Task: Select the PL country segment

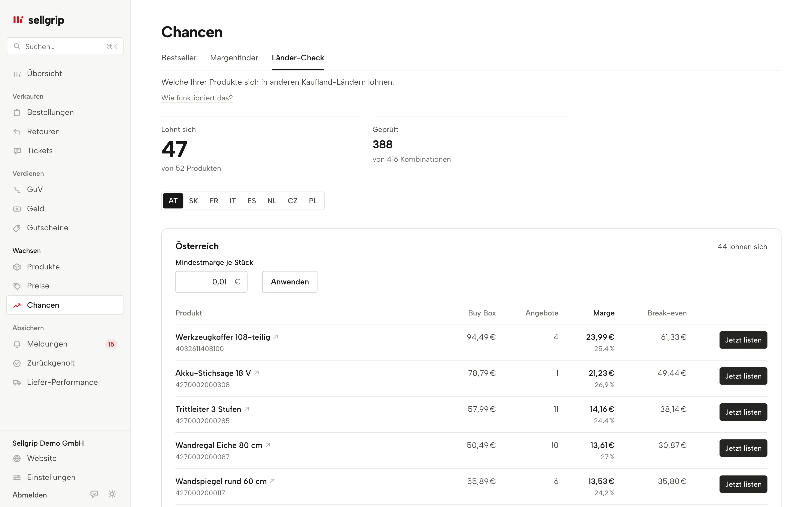Action: [313, 201]
